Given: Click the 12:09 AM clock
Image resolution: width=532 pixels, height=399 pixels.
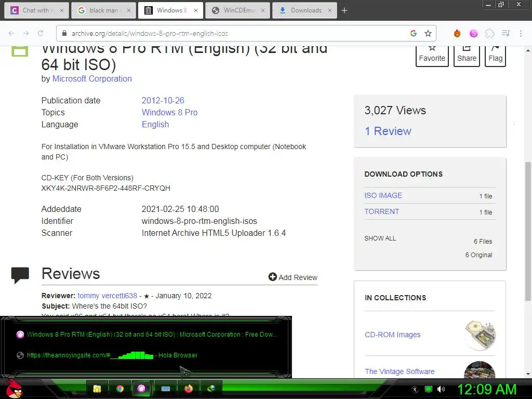Looking at the screenshot, I should (x=487, y=389).
